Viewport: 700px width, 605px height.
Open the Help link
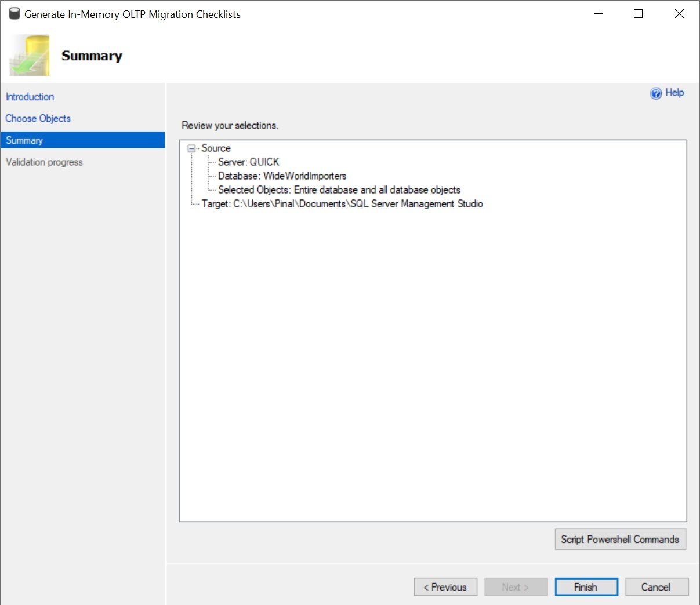tap(674, 93)
